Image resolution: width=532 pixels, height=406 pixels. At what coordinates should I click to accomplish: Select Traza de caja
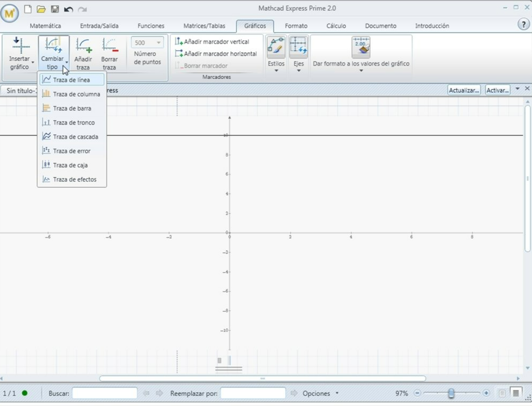[72, 165]
